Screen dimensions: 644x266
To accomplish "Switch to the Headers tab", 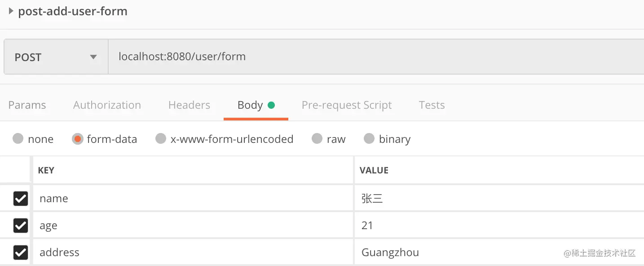I will click(x=189, y=105).
